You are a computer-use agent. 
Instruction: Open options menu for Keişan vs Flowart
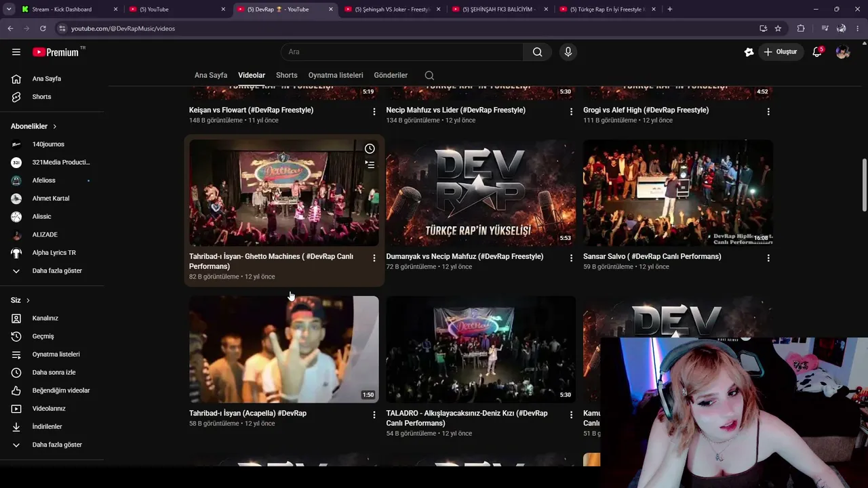click(x=374, y=111)
